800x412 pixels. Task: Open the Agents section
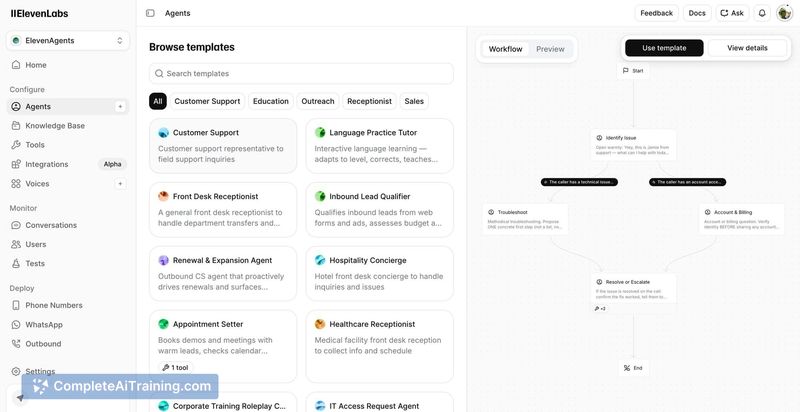coord(61,107)
